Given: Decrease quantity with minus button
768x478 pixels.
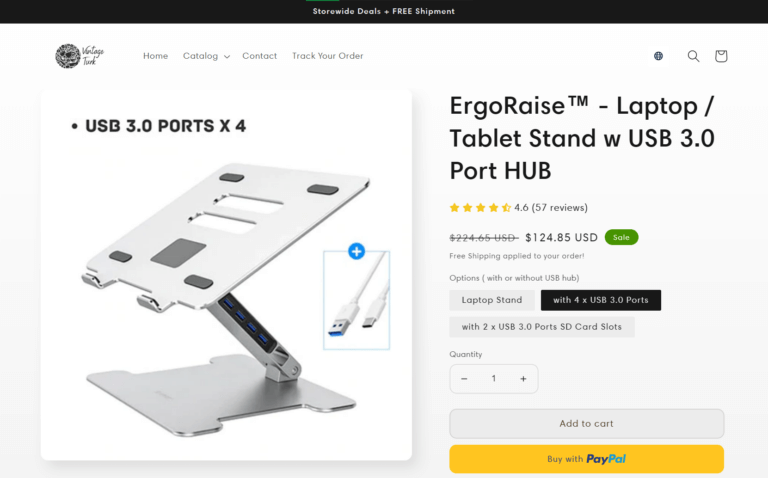Looking at the screenshot, I should click(x=464, y=379).
